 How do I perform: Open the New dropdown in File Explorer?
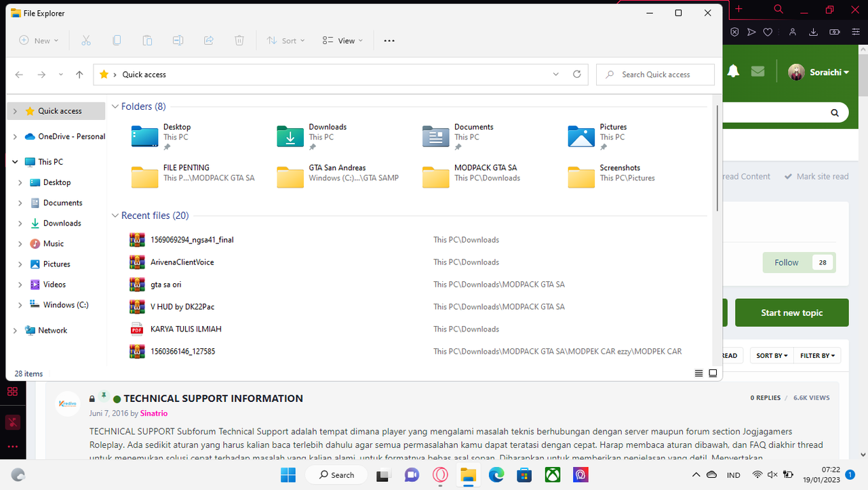tap(39, 41)
